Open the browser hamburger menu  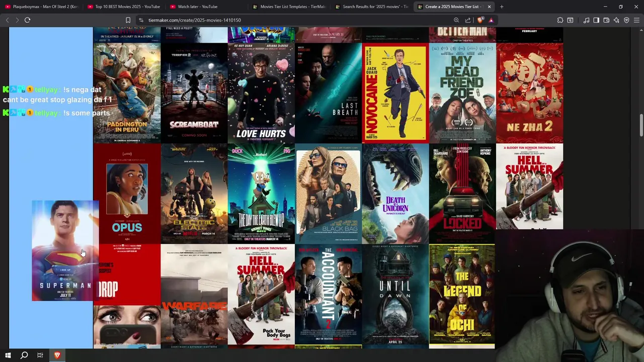pos(636,20)
